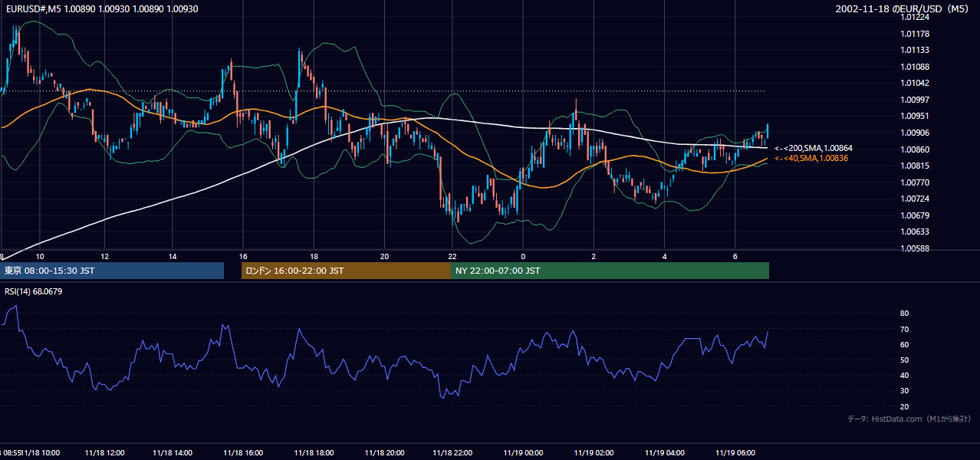Click price axis label 1.00951

point(914,116)
